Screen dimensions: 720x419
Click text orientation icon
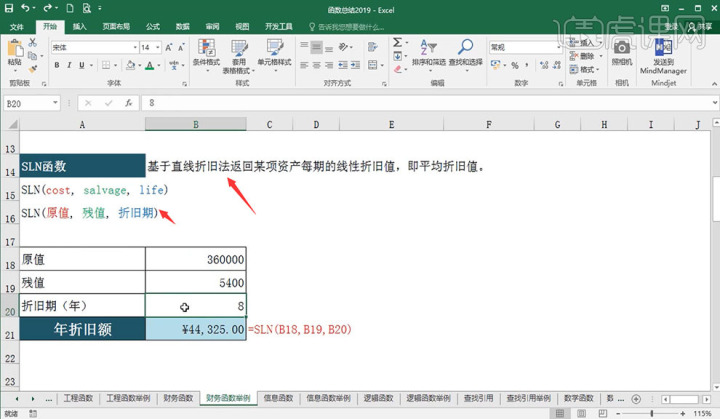[343, 47]
